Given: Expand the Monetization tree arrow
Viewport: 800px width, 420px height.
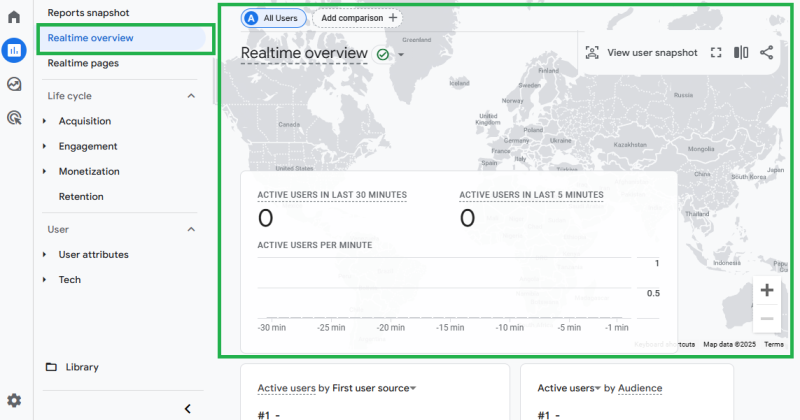Looking at the screenshot, I should point(45,171).
